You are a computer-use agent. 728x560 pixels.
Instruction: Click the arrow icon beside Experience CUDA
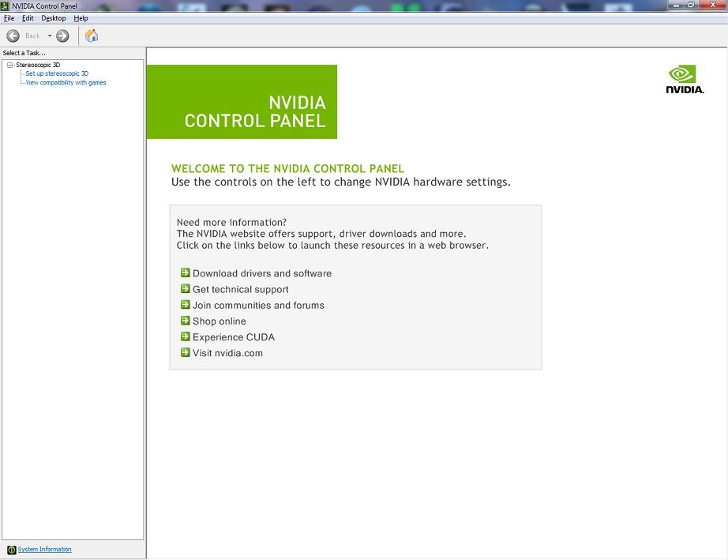click(x=186, y=336)
